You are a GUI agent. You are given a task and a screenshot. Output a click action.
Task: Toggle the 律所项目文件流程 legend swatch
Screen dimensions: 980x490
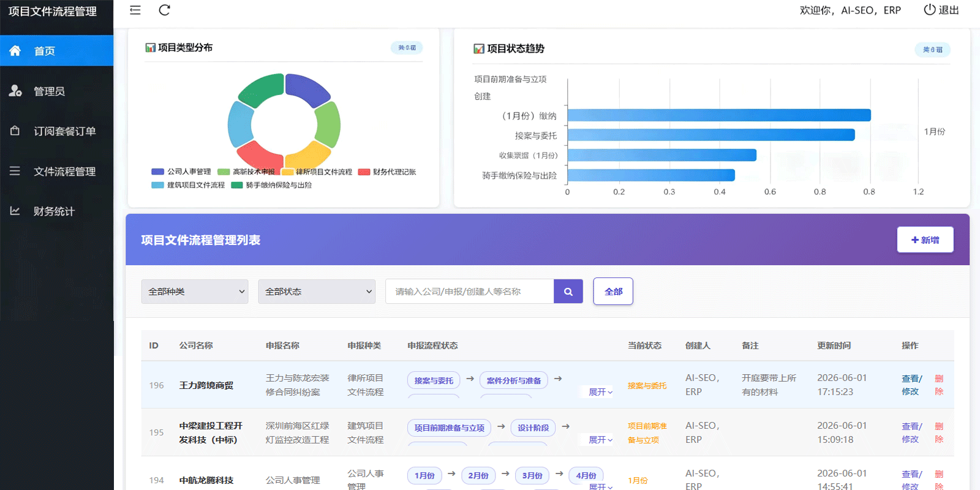coord(287,171)
